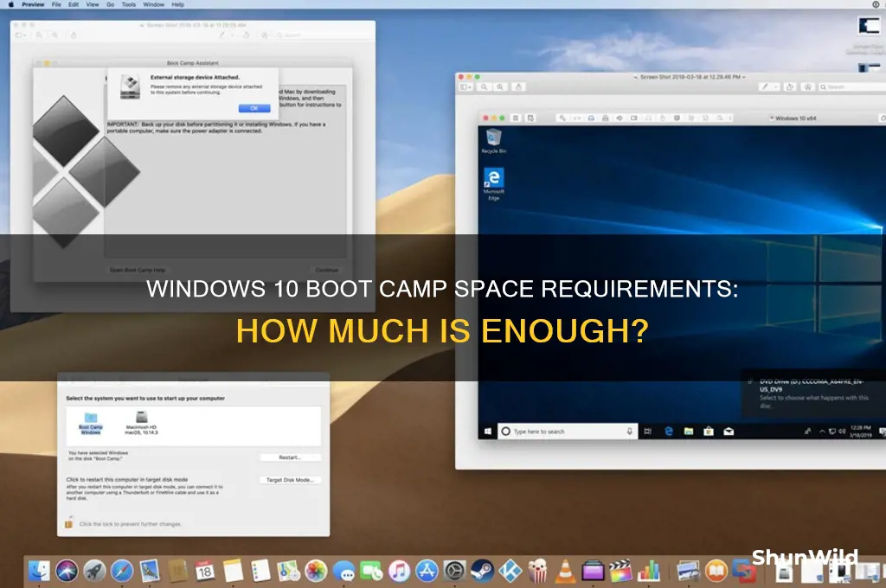Image resolution: width=886 pixels, height=588 pixels.
Task: Open Calendar icon showing 18 in Dock
Action: click(204, 571)
